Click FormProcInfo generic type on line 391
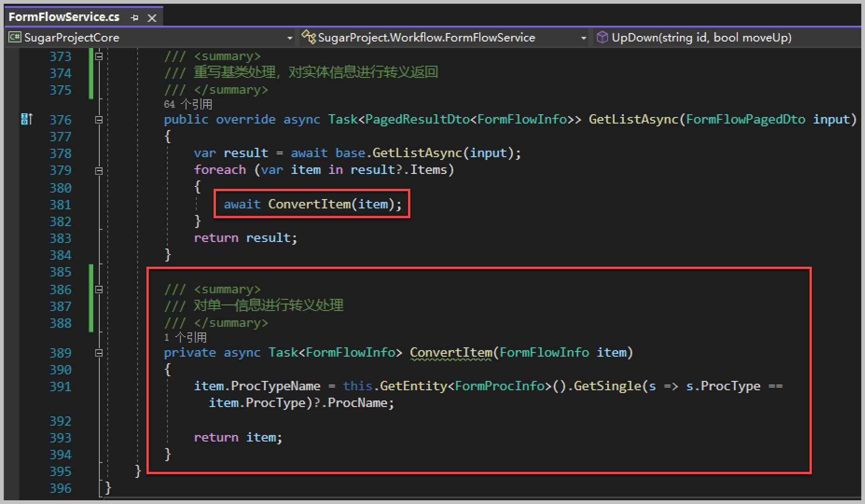865x504 pixels. point(499,386)
